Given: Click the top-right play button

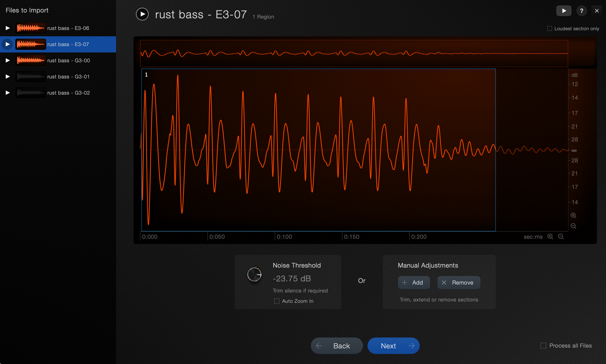Looking at the screenshot, I should pyautogui.click(x=564, y=11).
